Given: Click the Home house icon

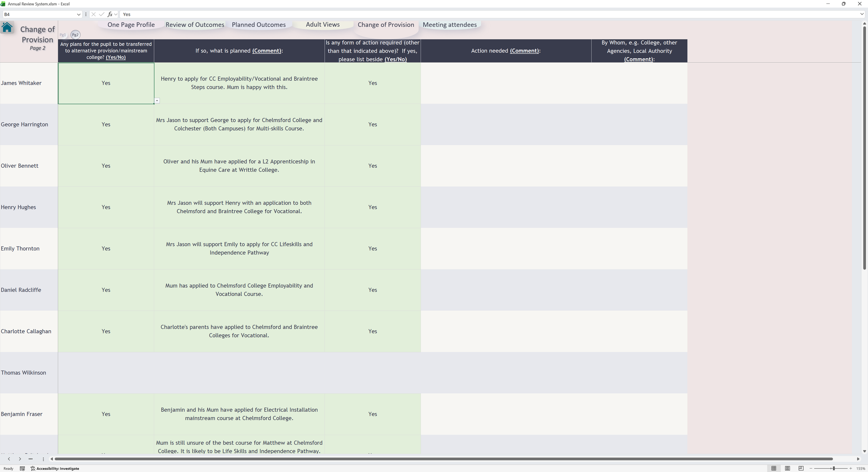Looking at the screenshot, I should click(7, 27).
